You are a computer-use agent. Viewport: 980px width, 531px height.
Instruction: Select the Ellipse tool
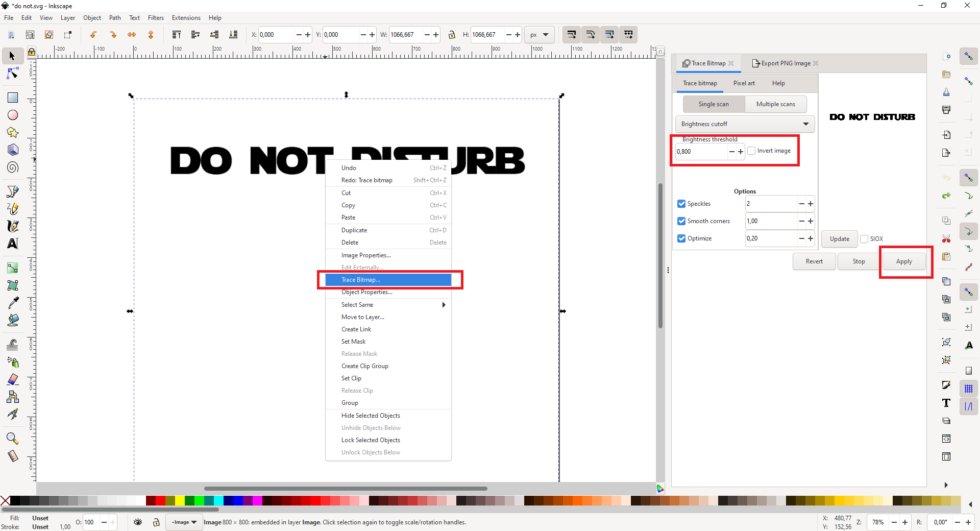[x=12, y=115]
